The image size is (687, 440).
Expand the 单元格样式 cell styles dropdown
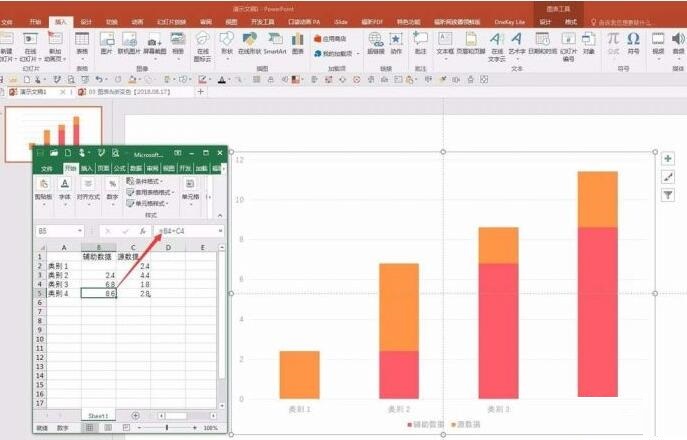tap(148, 203)
